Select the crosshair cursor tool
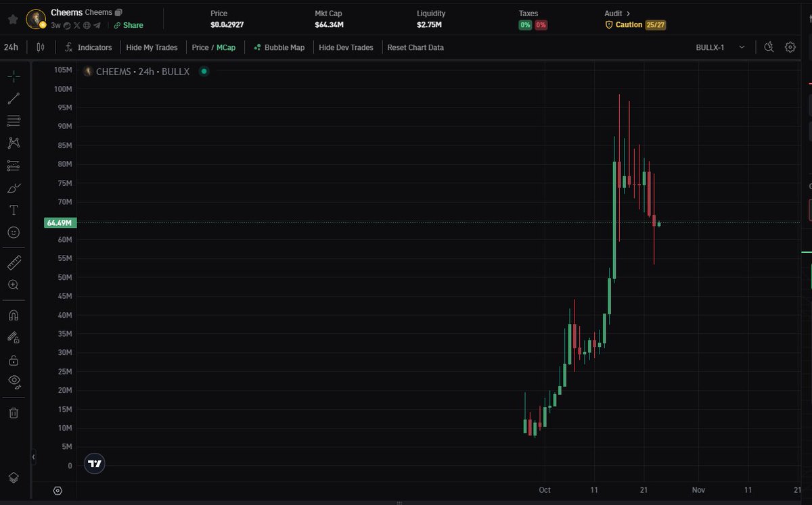812x505 pixels. coord(14,76)
